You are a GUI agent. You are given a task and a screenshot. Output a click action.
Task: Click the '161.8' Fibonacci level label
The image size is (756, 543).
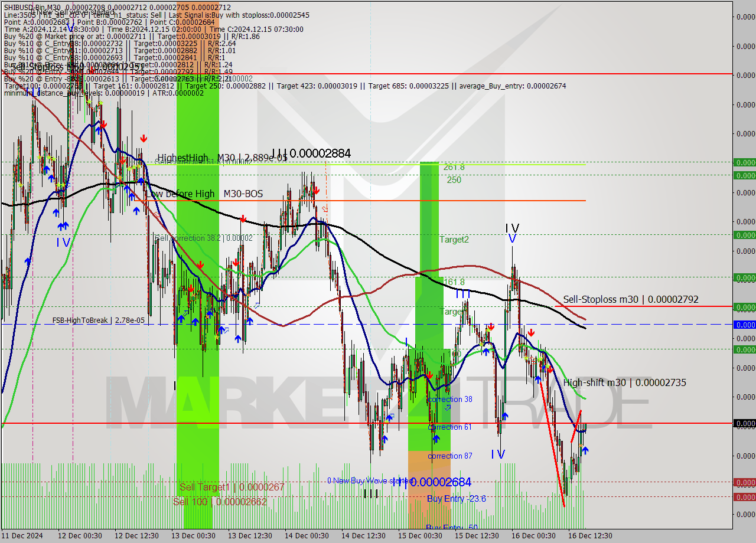(454, 282)
